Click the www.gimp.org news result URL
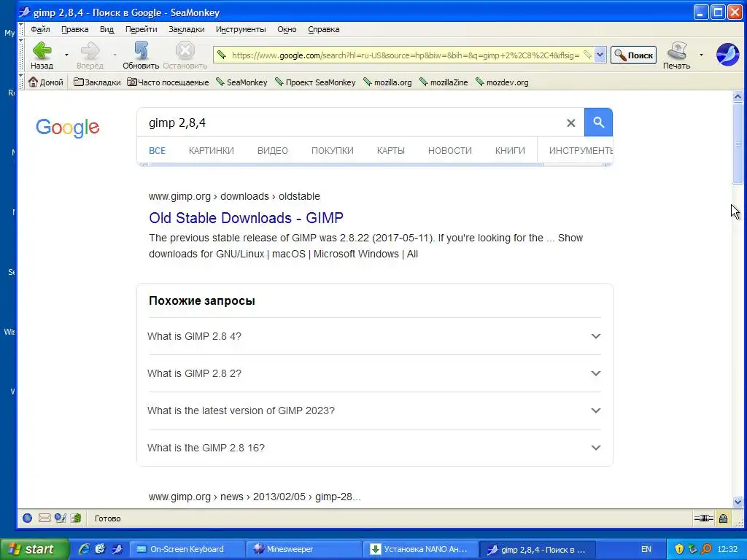Screen dimensions: 747x560 pos(255,497)
